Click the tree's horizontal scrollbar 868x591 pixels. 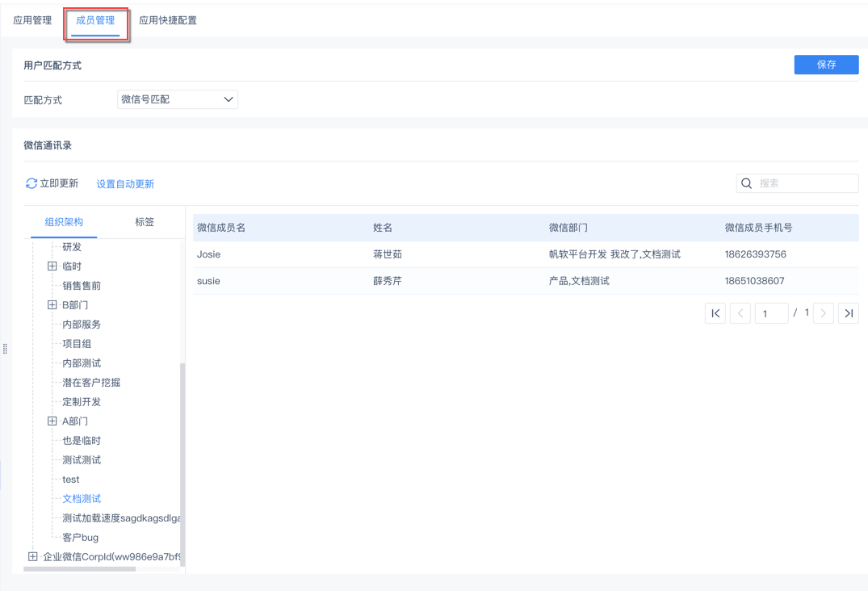pyautogui.click(x=80, y=569)
